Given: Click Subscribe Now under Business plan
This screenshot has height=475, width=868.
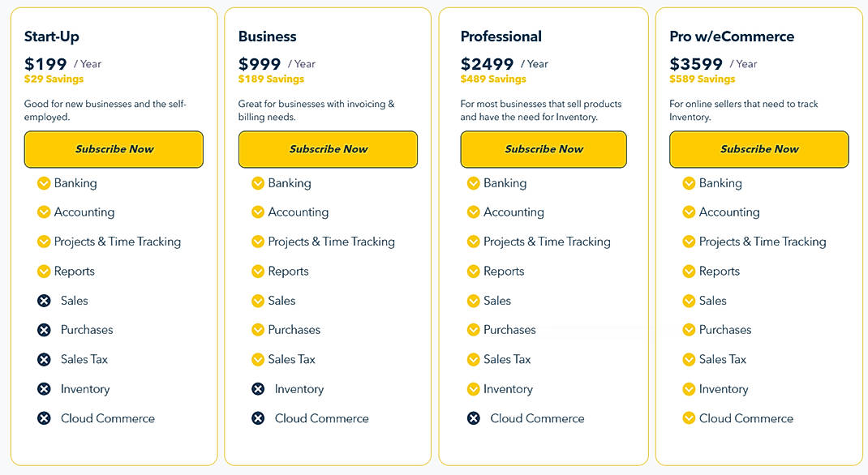Looking at the screenshot, I should pyautogui.click(x=328, y=149).
